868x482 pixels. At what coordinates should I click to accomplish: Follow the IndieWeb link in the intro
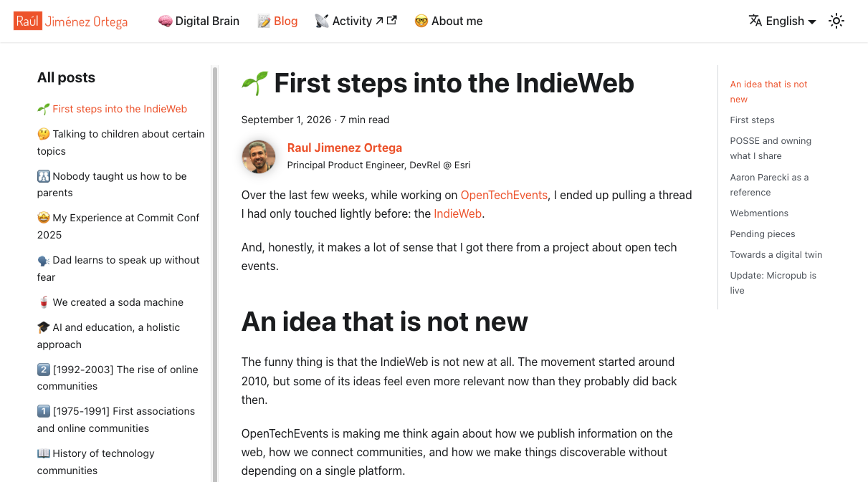(x=457, y=213)
